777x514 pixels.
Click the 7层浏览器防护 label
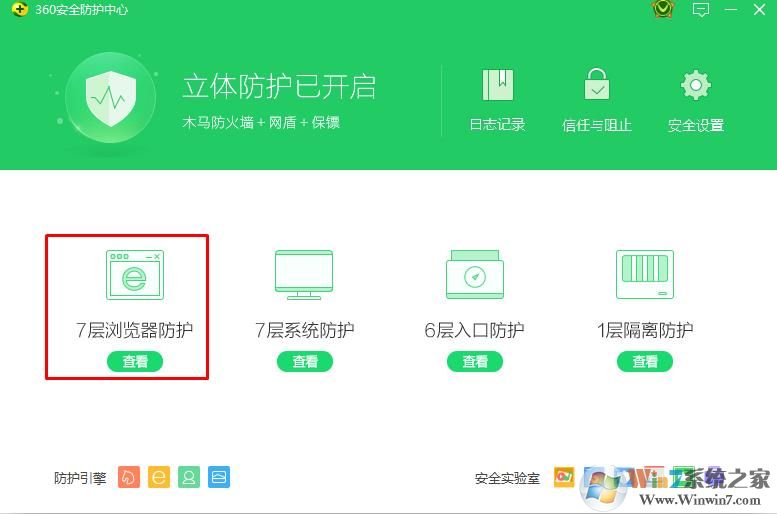click(134, 330)
